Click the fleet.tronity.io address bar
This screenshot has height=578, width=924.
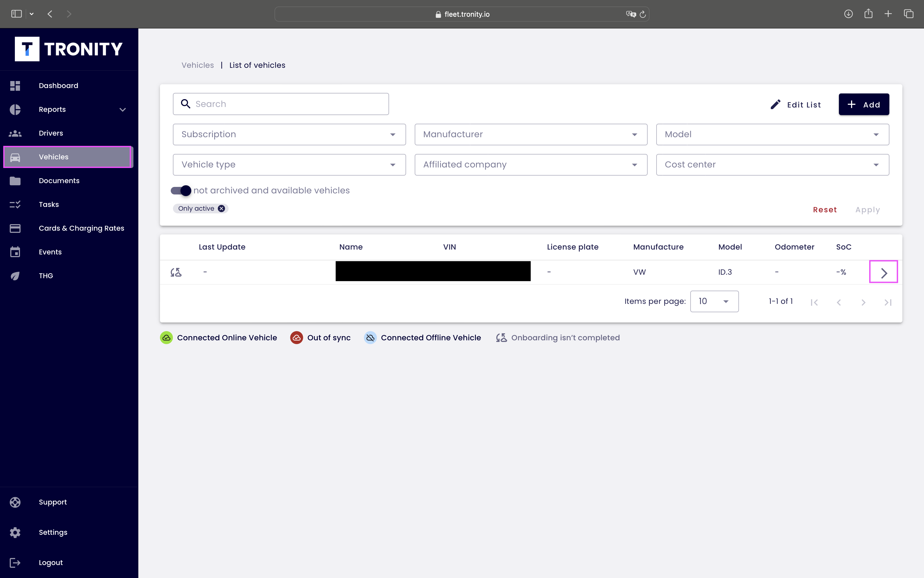[462, 14]
